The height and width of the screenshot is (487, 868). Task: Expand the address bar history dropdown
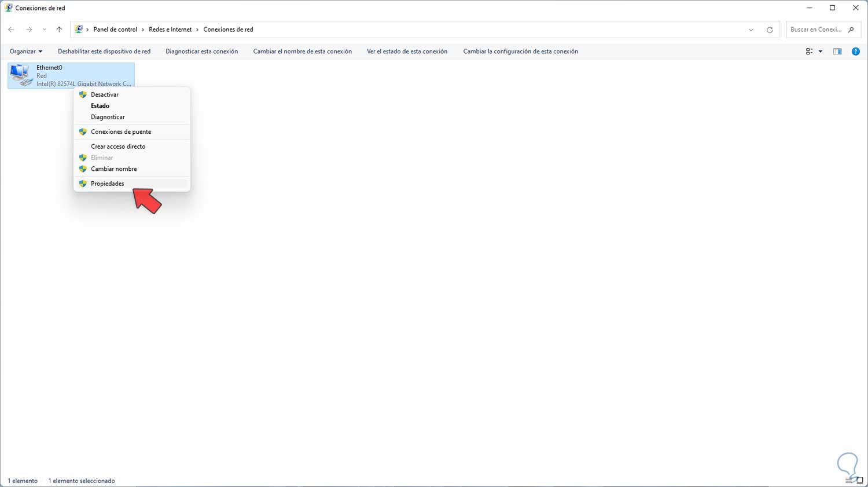click(751, 30)
